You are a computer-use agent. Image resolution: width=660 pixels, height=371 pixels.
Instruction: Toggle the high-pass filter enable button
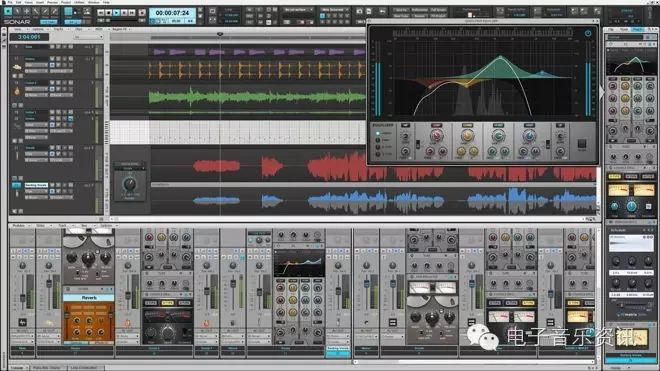pos(405,125)
